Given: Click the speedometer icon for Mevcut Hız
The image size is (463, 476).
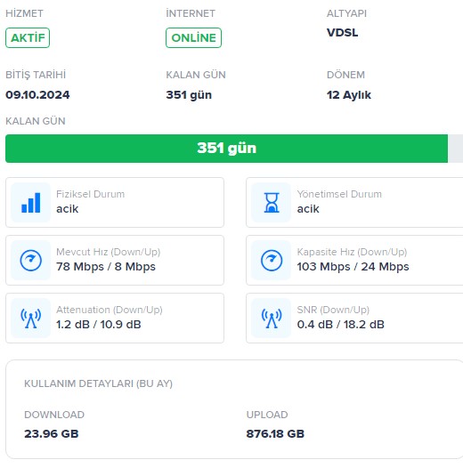Looking at the screenshot, I should 30,260.
